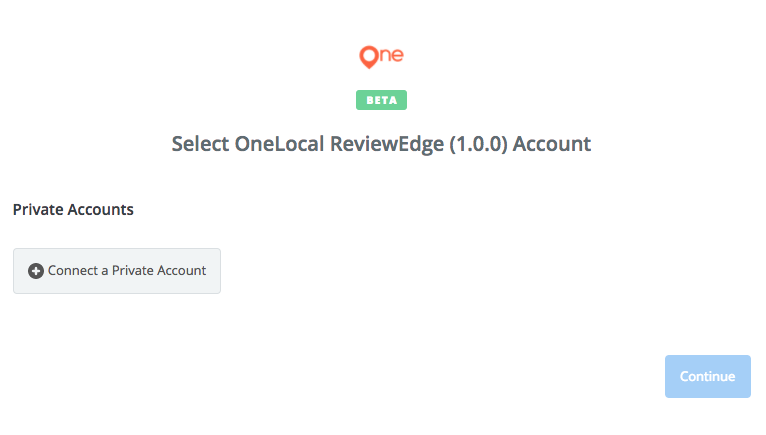Click the word 'Accounts' in the section heading
The height and width of the screenshot is (435, 766).
coord(101,210)
